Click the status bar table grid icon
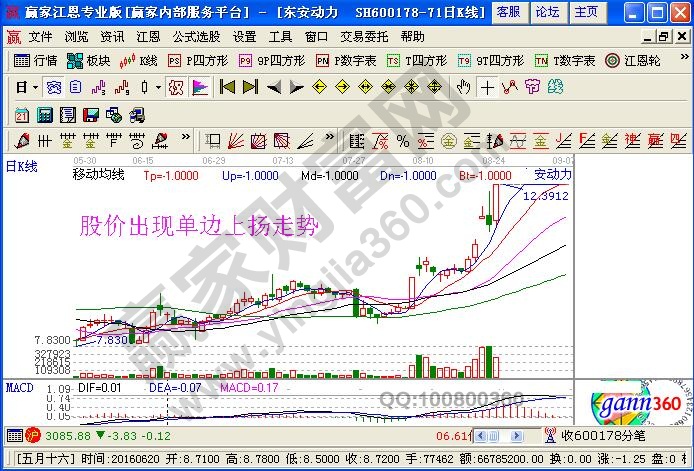The height and width of the screenshot is (471, 694). (x=15, y=436)
